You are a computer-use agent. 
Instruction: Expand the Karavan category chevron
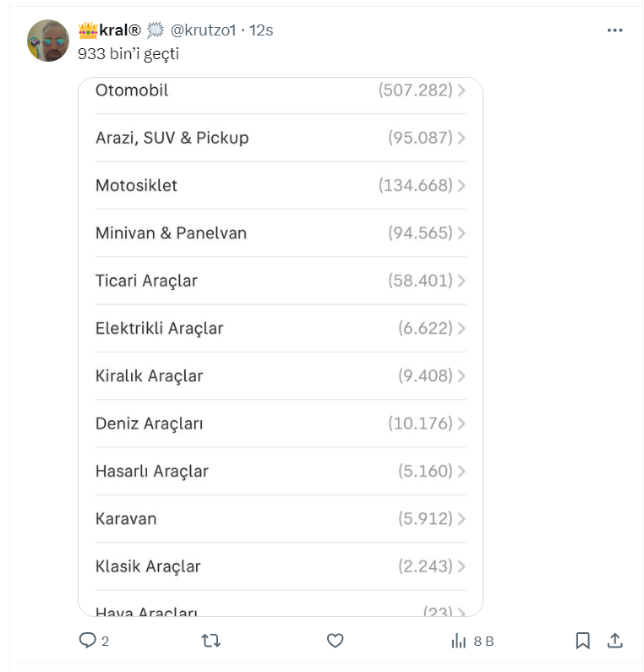461,519
